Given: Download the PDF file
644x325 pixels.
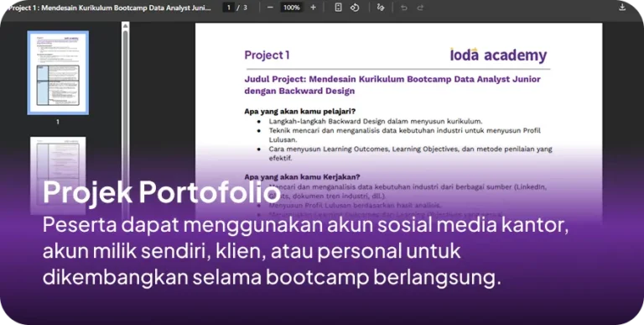Looking at the screenshot, I should coord(622,7).
